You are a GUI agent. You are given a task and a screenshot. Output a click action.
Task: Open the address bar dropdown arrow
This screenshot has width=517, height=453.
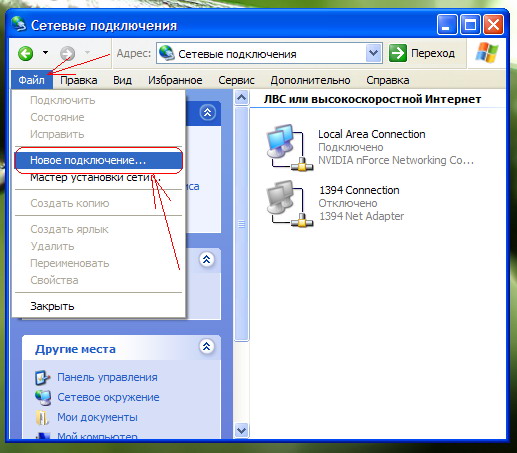point(374,53)
